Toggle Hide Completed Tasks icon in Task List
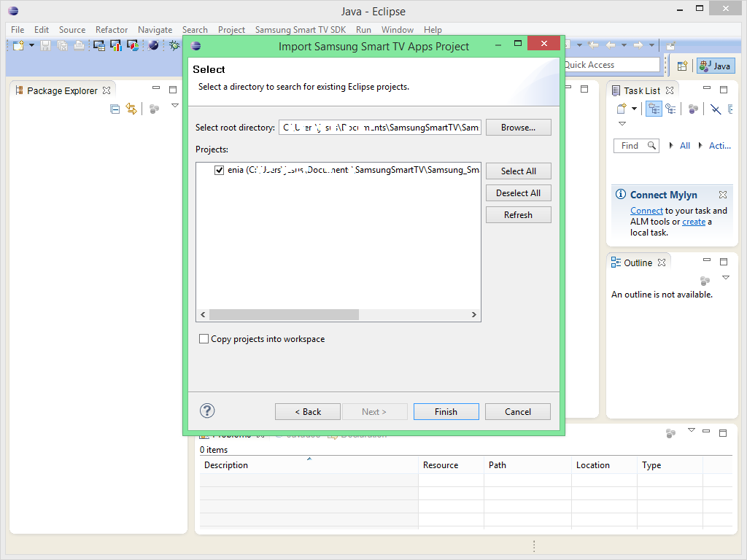 coord(716,109)
